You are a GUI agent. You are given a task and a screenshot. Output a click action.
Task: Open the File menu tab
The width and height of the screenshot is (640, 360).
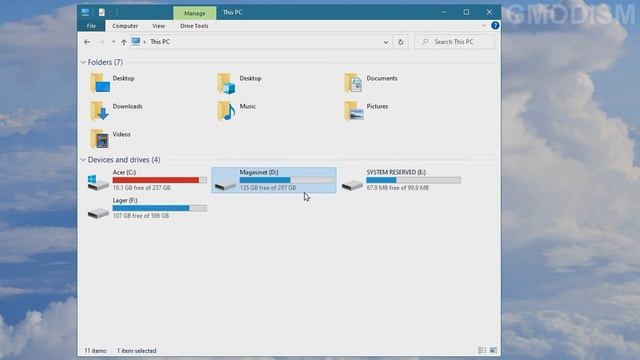[x=91, y=26]
